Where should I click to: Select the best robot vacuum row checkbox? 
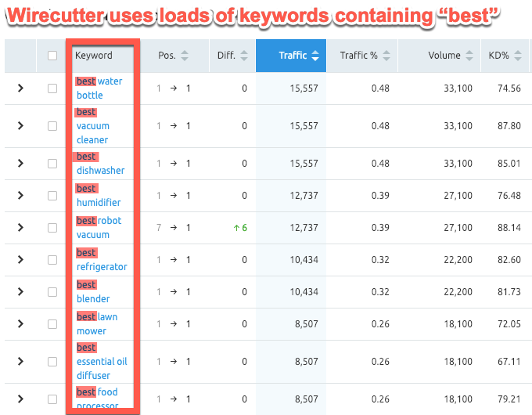pyautogui.click(x=52, y=228)
